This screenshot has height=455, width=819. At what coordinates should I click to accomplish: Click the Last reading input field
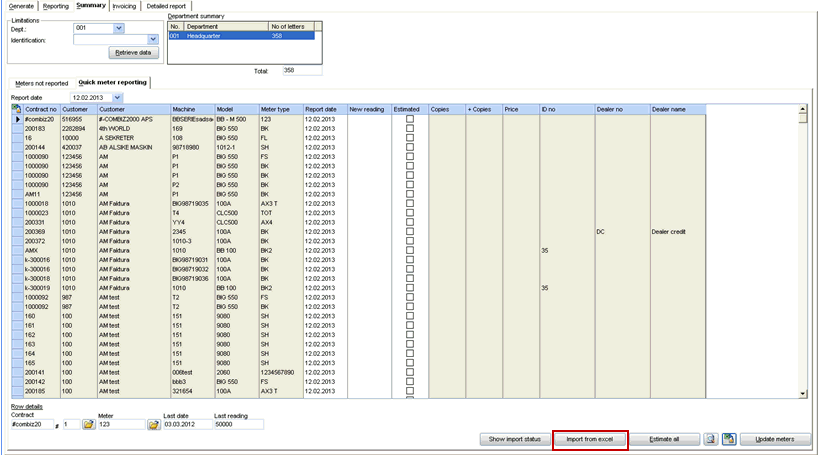click(238, 425)
